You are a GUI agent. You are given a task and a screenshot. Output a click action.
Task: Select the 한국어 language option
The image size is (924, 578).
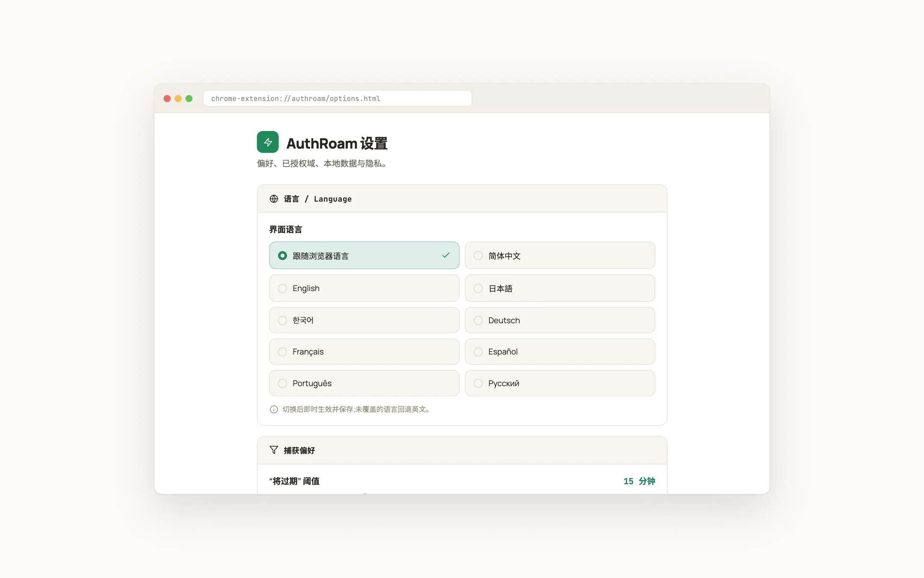click(x=364, y=320)
